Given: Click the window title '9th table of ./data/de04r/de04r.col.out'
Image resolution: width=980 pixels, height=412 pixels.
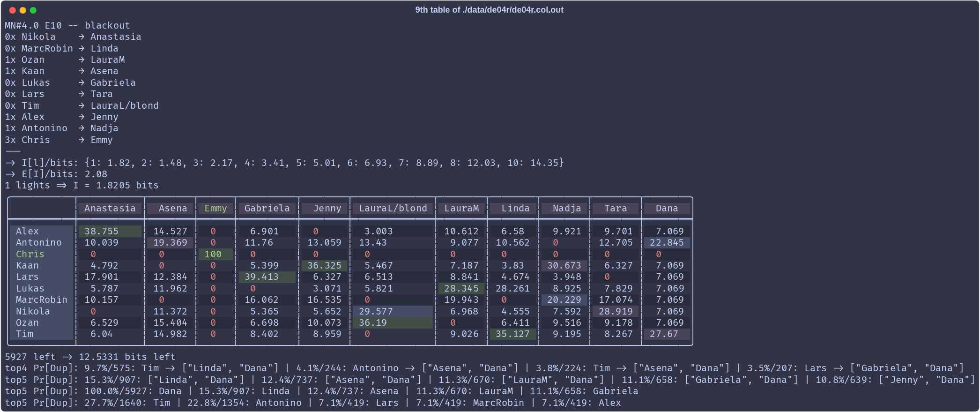Looking at the screenshot, I should [489, 10].
